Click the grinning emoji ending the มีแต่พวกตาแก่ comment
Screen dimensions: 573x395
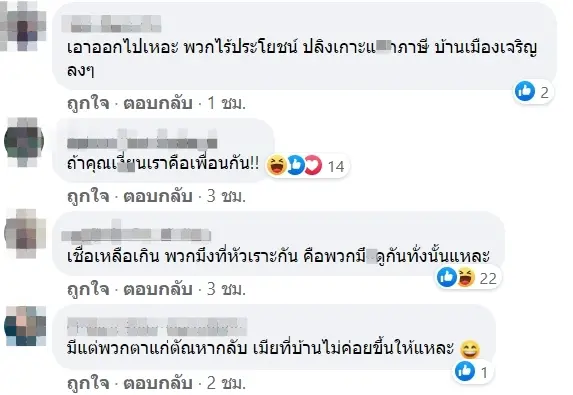[470, 350]
